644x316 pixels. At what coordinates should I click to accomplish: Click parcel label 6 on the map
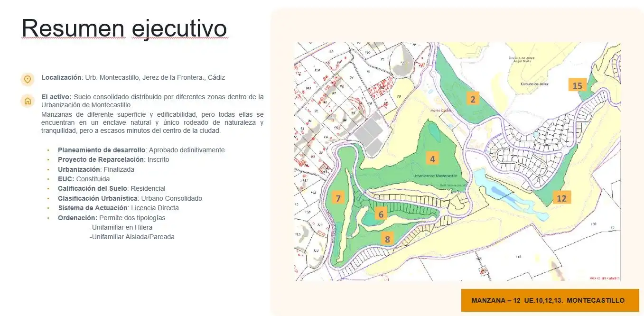tap(381, 214)
